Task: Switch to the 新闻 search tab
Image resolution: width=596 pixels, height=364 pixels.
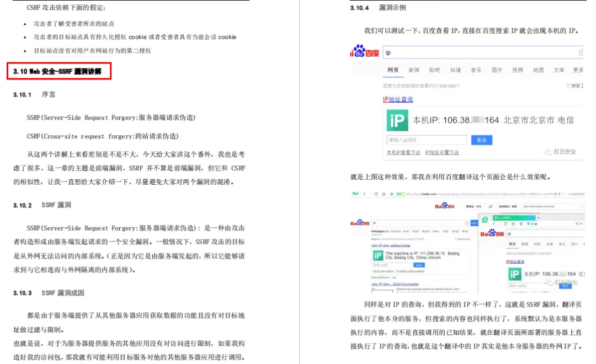Action: click(x=414, y=70)
